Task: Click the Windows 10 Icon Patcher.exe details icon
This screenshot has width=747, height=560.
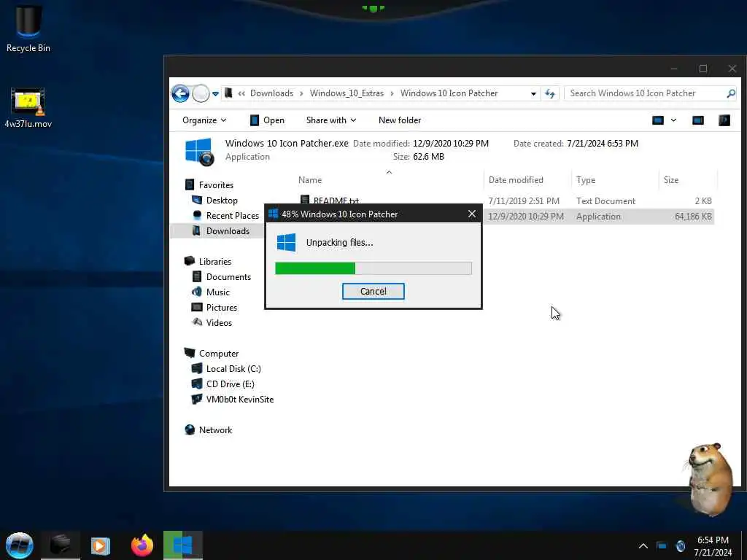Action: (x=199, y=152)
